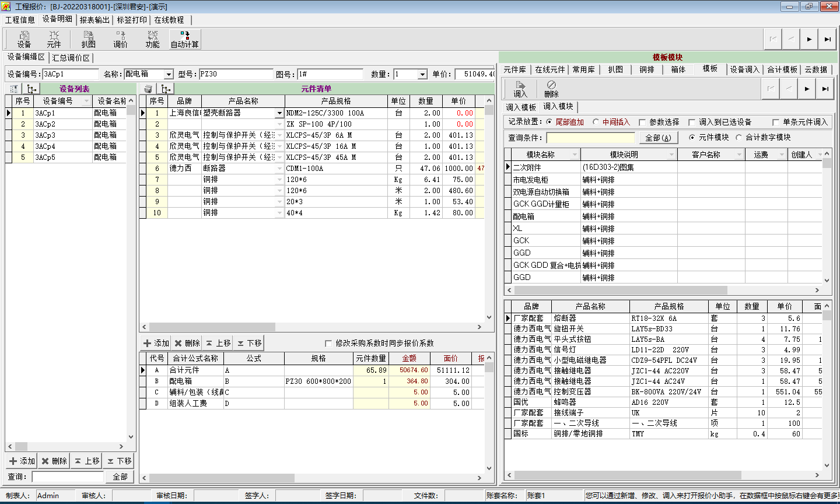Click the device 查询 search field
Screen dimensions: 840x504
(x=68, y=477)
